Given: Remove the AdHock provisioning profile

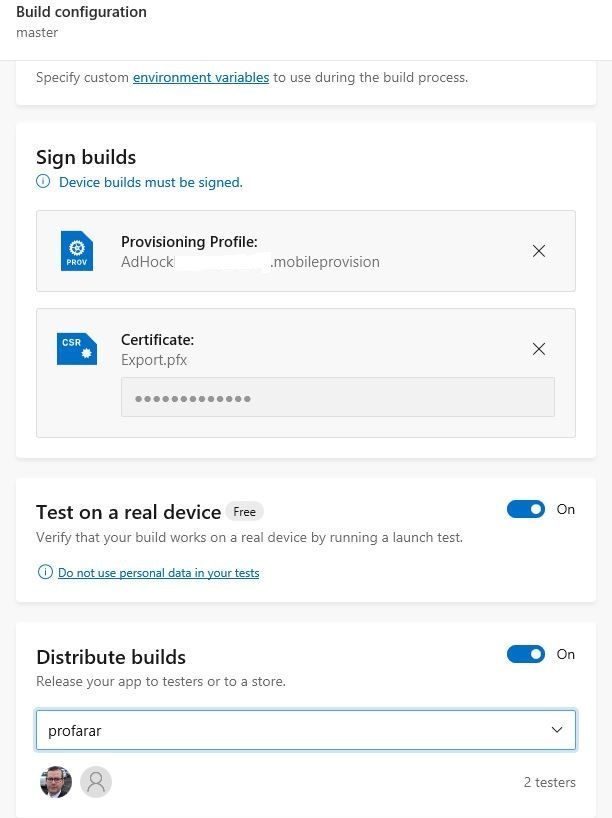Looking at the screenshot, I should coord(539,251).
